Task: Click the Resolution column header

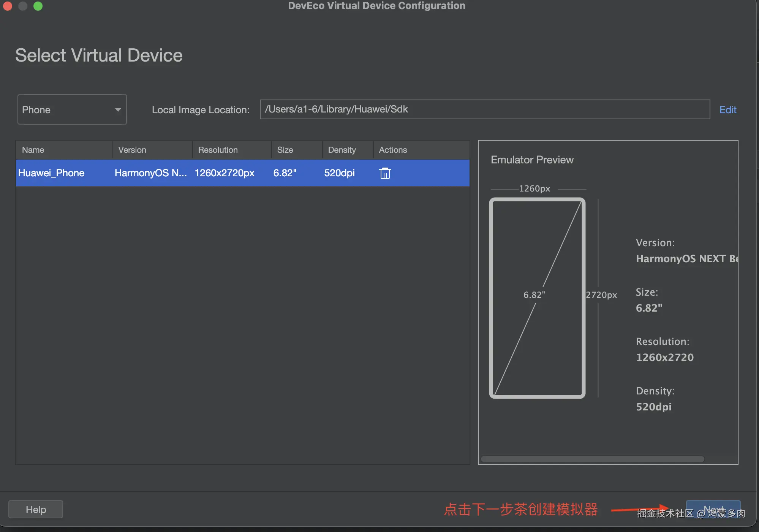Action: coord(218,150)
